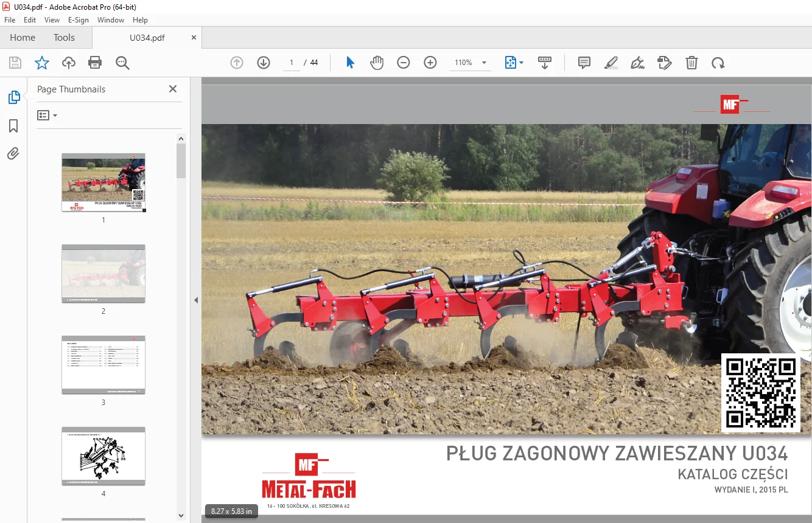
Task: Click the Save file icon
Action: [15, 63]
